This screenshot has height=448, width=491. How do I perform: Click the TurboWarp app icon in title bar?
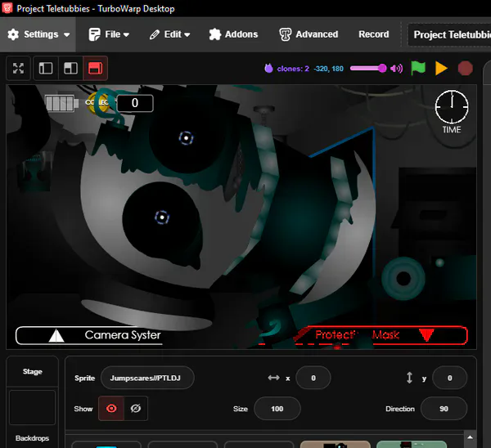[7, 8]
